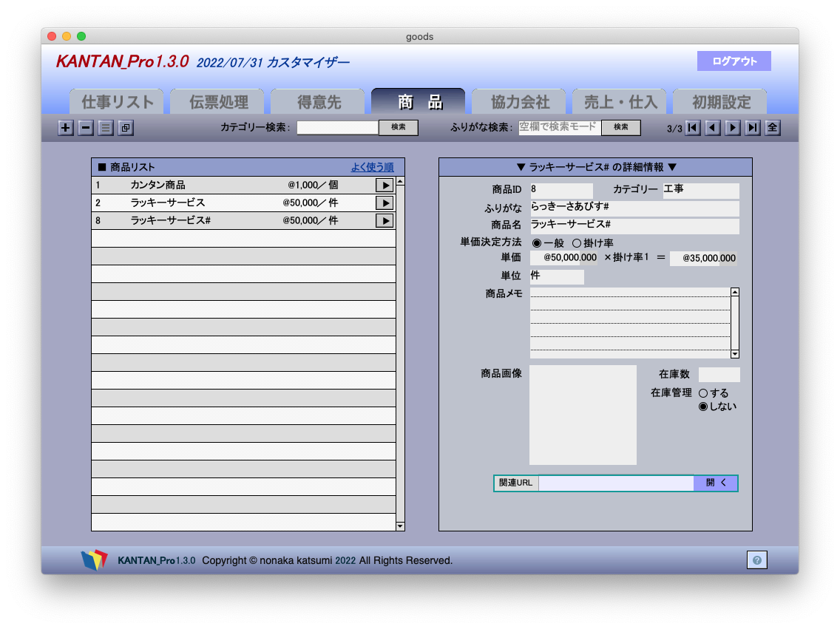Go to previous record

point(713,127)
